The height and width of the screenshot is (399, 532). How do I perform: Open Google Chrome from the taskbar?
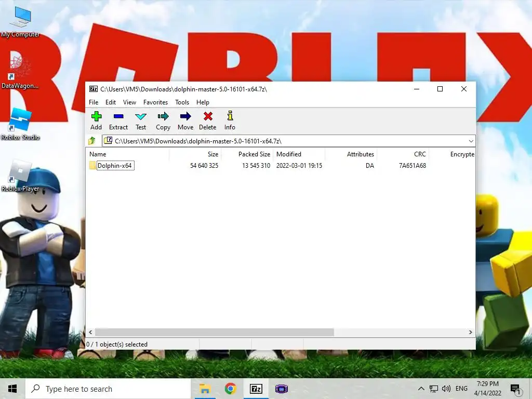[230, 389]
